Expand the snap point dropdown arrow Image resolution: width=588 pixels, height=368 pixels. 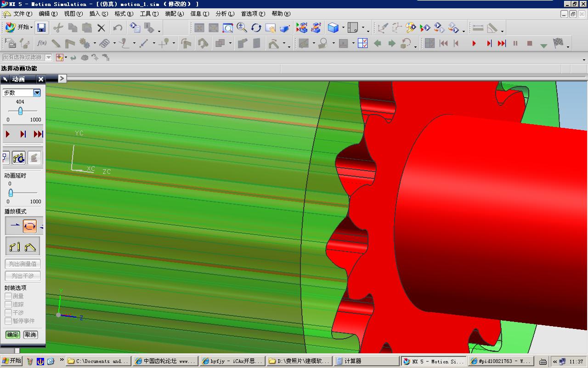click(66, 57)
